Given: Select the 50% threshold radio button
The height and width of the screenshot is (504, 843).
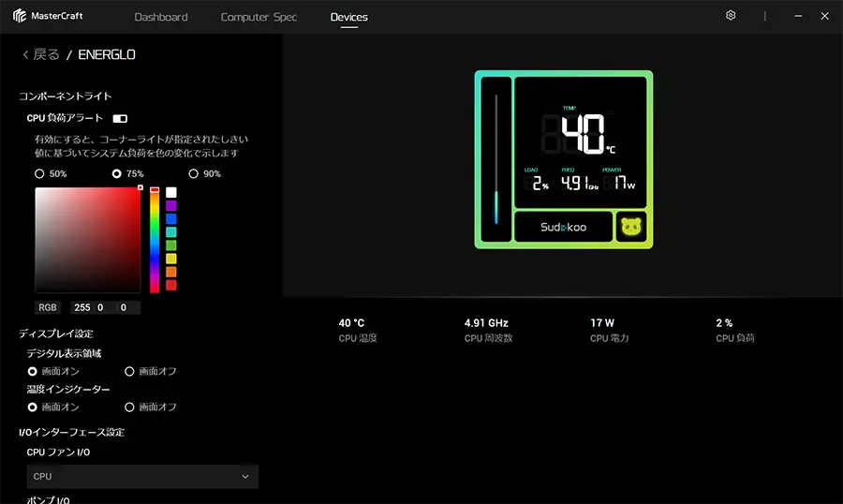Looking at the screenshot, I should coord(39,173).
